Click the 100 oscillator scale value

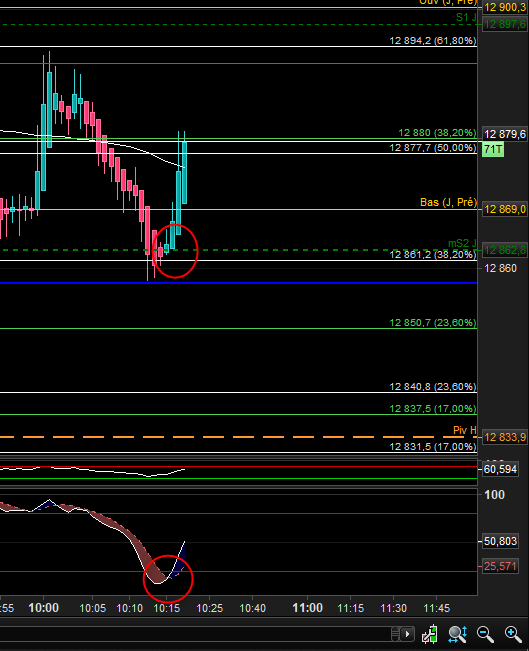pos(495,495)
